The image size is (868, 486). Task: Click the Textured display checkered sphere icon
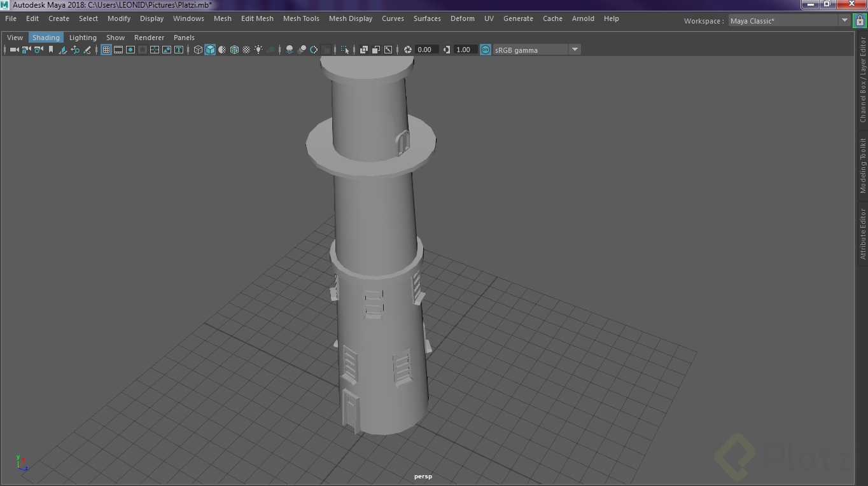click(x=246, y=50)
